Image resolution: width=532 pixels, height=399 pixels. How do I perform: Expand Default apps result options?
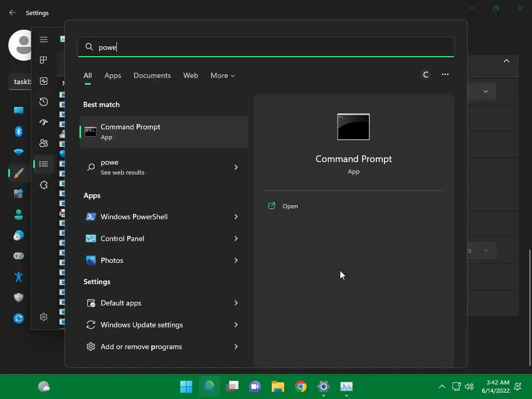click(x=236, y=303)
